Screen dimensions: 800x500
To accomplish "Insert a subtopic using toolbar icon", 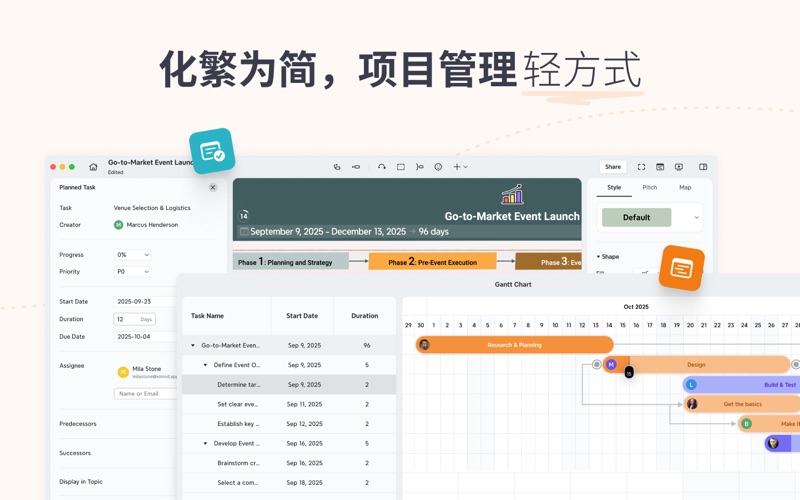I will [337, 167].
